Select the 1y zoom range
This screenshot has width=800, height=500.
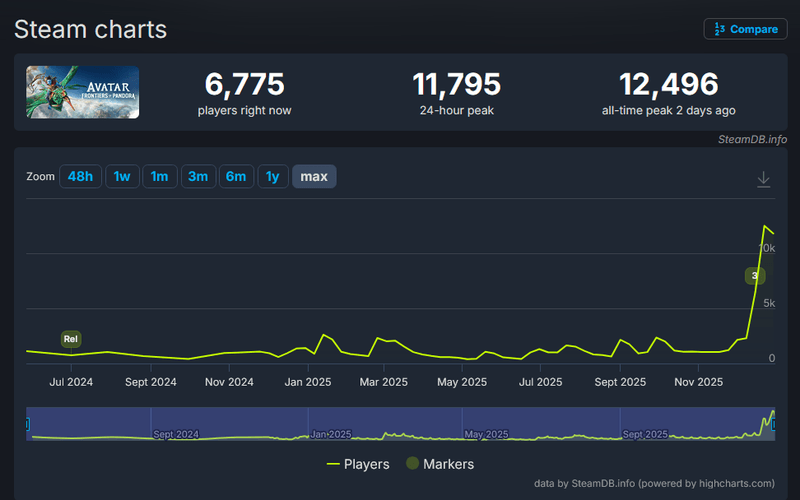click(x=272, y=177)
